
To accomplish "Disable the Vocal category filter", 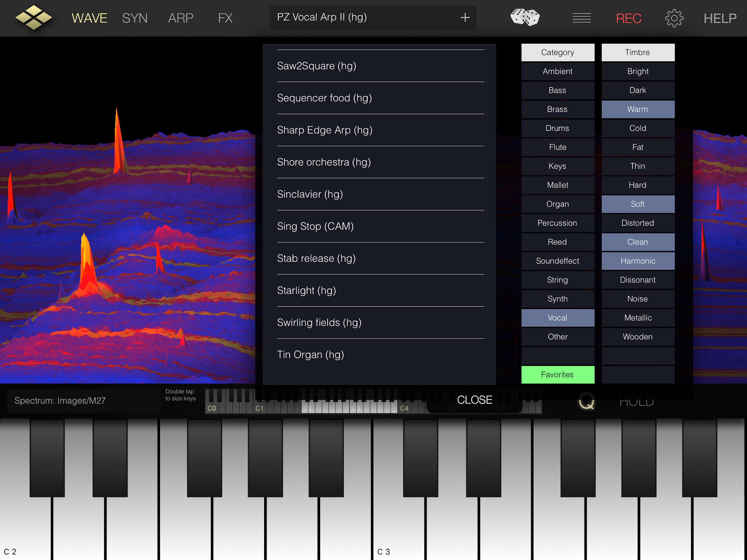I will point(557,318).
